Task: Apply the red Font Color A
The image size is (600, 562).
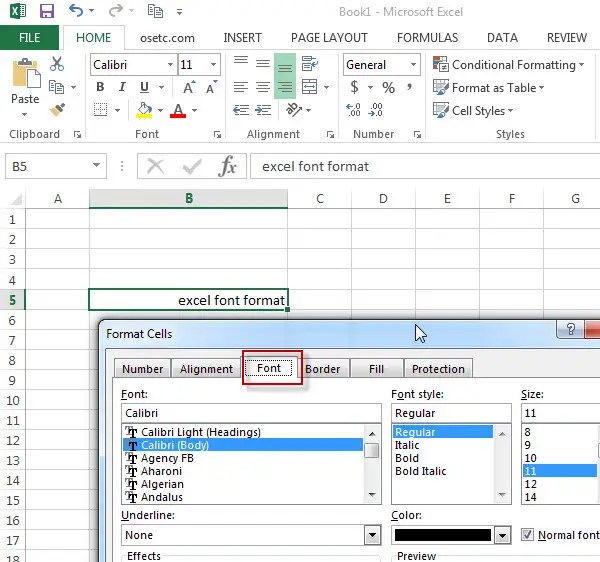Action: (178, 110)
